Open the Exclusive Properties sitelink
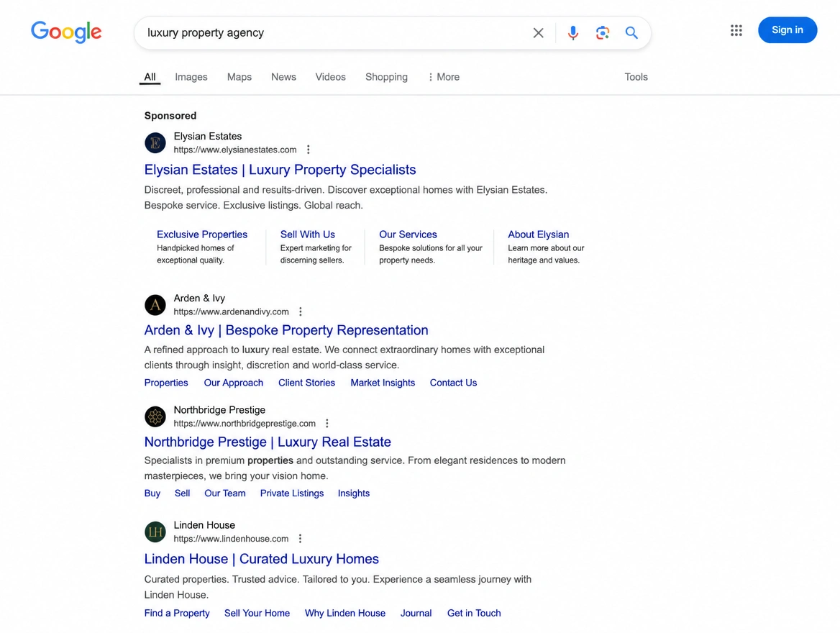 pyautogui.click(x=202, y=234)
